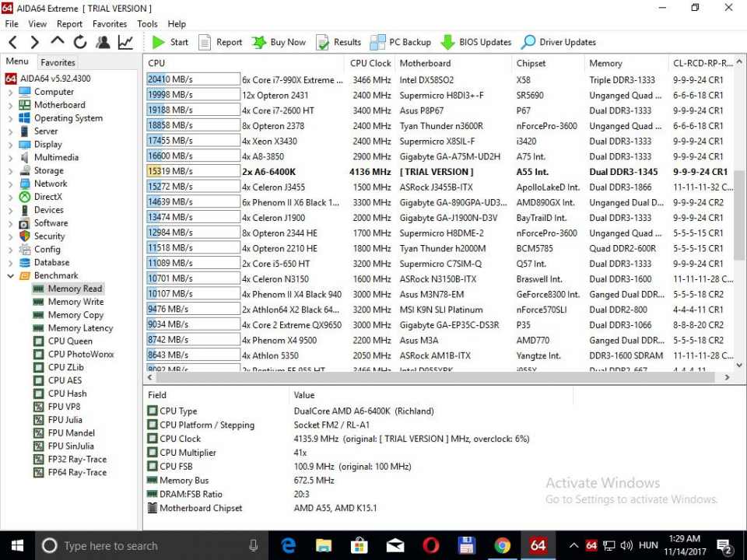Select the FPU Julia benchmark
747x560 pixels.
[65, 420]
